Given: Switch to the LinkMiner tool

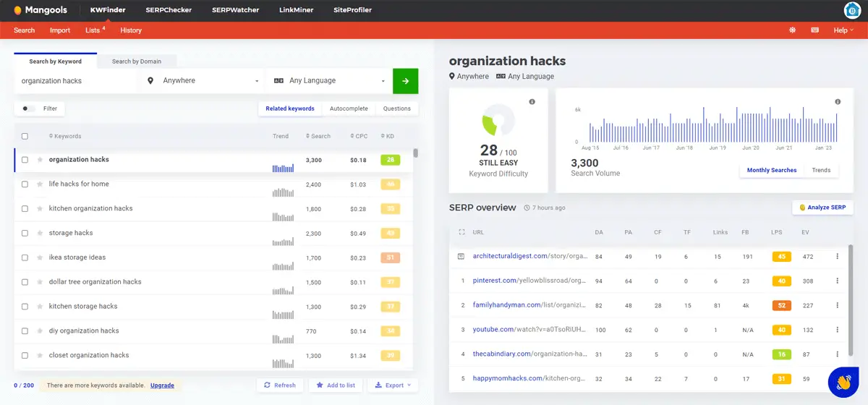Looking at the screenshot, I should (297, 10).
